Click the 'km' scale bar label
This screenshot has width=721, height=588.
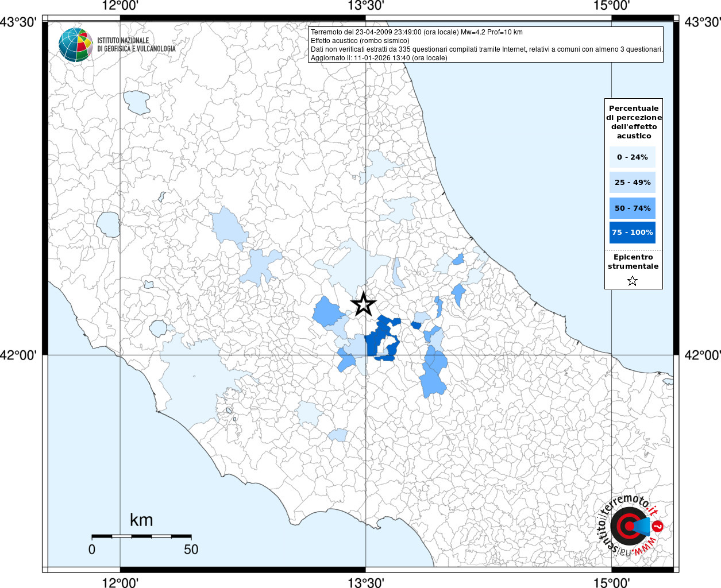(x=141, y=520)
